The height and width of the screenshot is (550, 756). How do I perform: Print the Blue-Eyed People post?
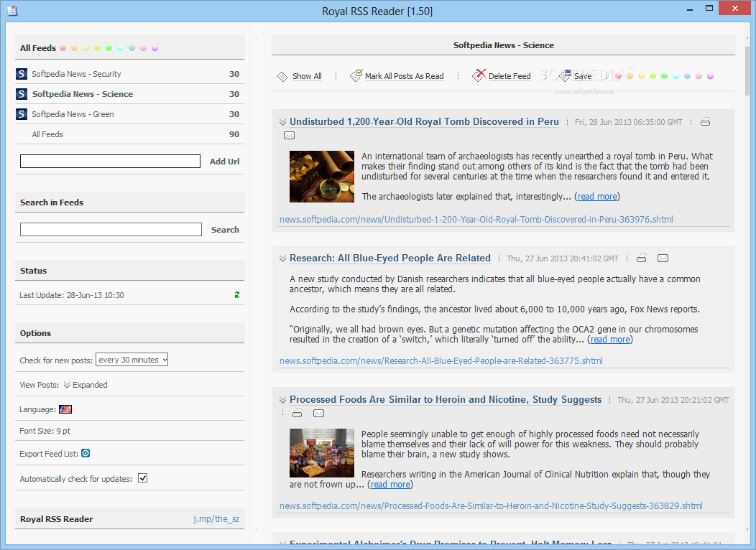[641, 258]
